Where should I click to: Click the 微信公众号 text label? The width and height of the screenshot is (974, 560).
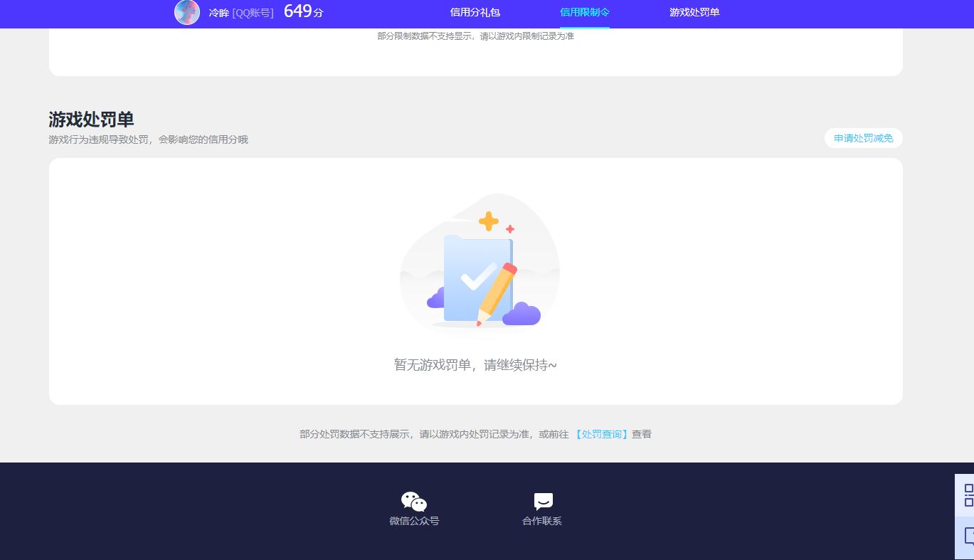[x=414, y=521]
